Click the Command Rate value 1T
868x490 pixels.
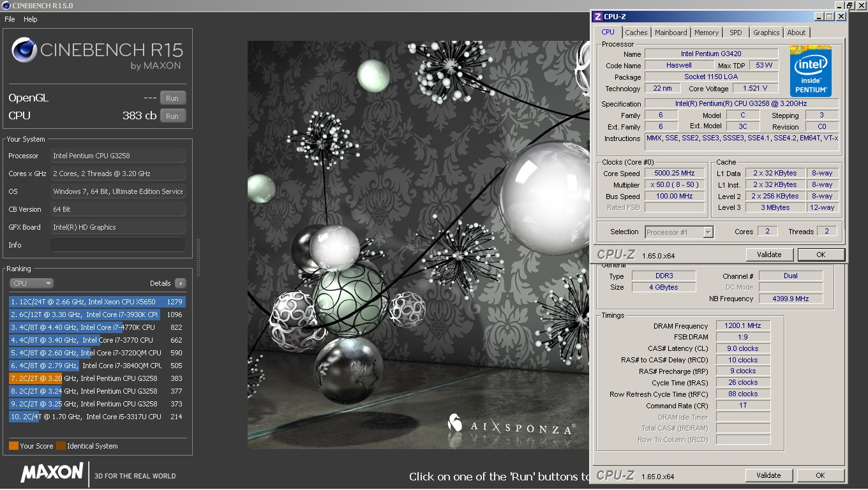click(743, 405)
